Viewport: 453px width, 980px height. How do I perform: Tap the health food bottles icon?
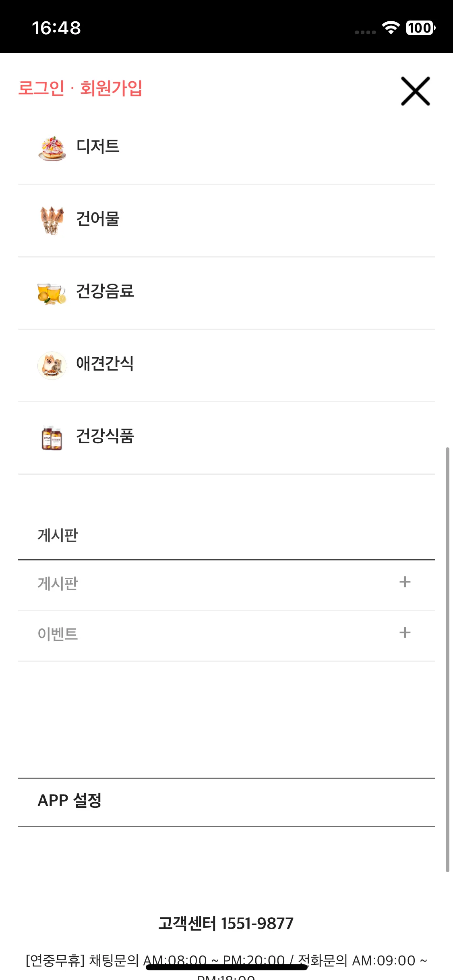click(x=52, y=438)
